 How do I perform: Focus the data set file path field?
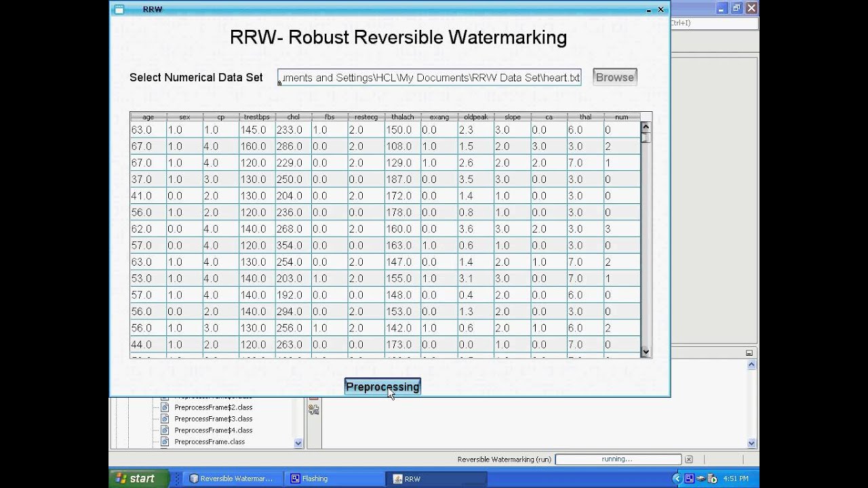tap(429, 77)
